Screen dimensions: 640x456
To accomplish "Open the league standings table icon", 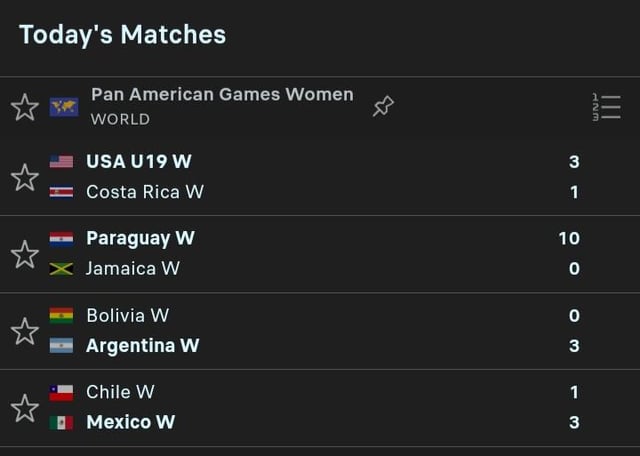I will 606,107.
